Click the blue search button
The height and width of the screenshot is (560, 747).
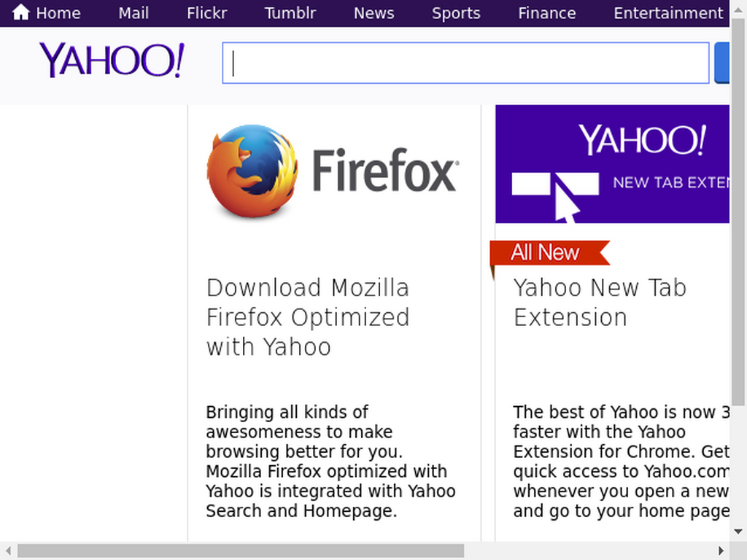click(x=721, y=63)
